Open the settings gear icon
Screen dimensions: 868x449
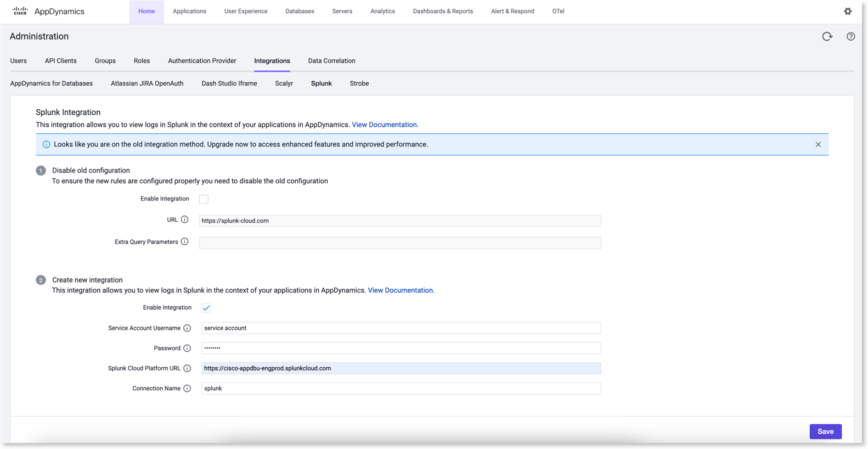click(x=848, y=11)
